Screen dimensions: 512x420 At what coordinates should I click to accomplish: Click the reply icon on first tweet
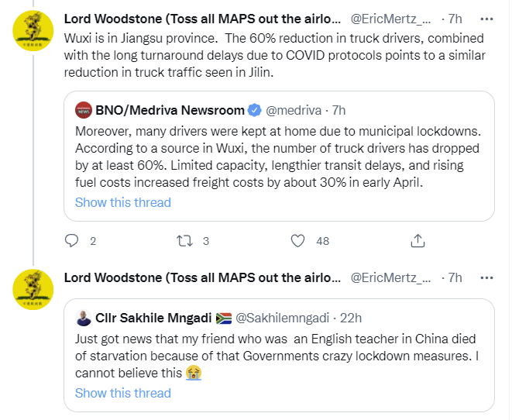71,241
